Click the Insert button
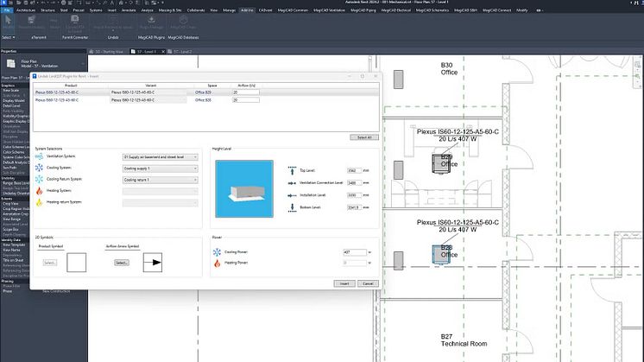 344,283
